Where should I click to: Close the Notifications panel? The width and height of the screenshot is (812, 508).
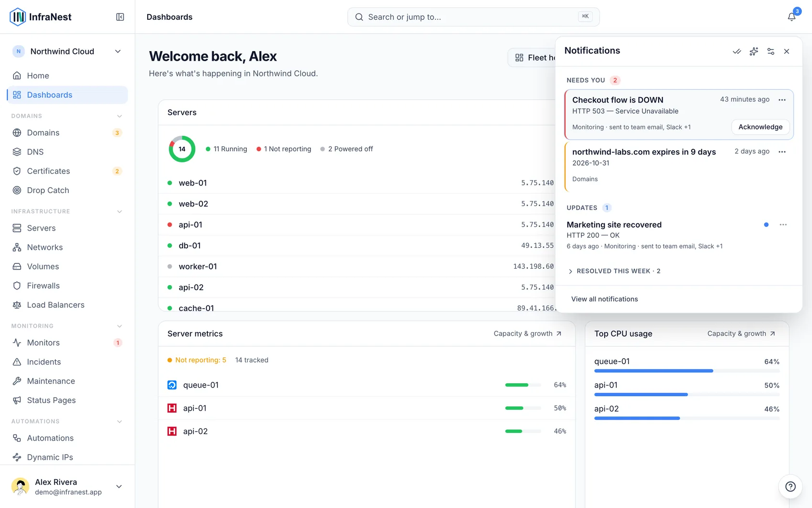(x=787, y=52)
